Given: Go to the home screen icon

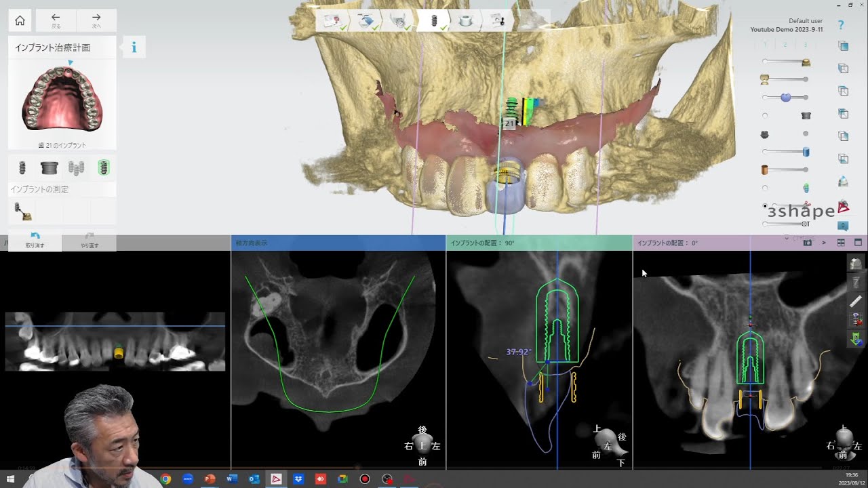Looking at the screenshot, I should click(20, 20).
